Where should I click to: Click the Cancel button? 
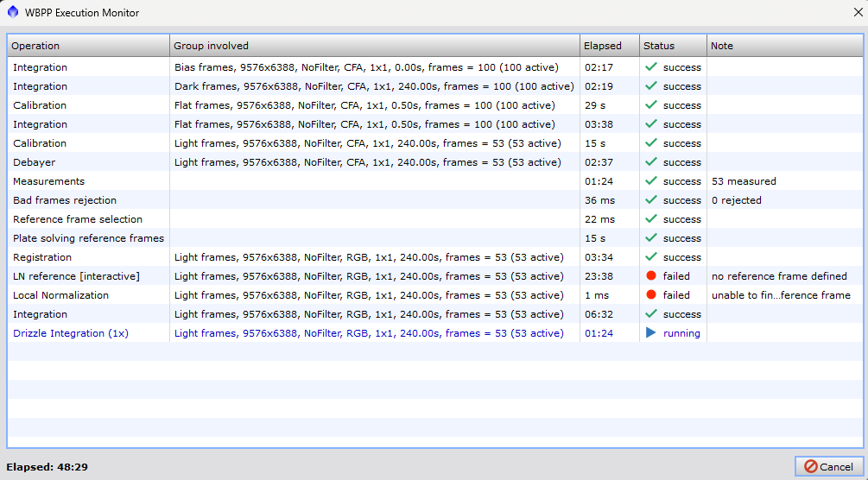(x=828, y=467)
